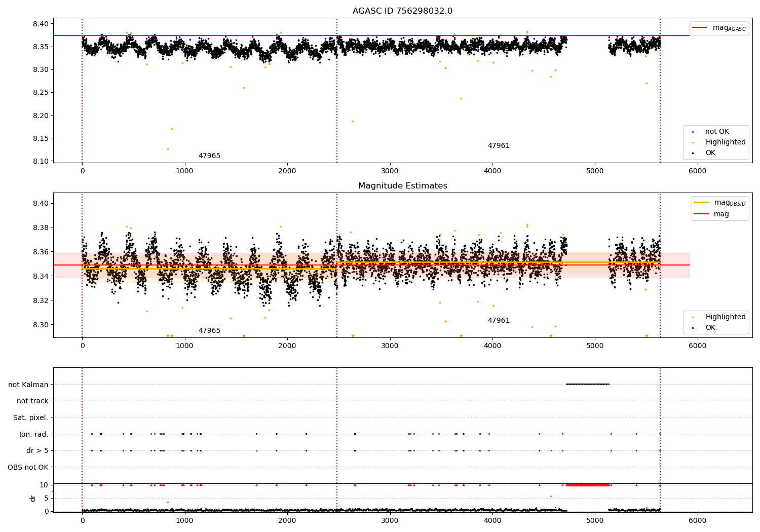This screenshot has width=760, height=532.
Task: Click the '8.10' y-axis tick label
Action: tap(41, 161)
